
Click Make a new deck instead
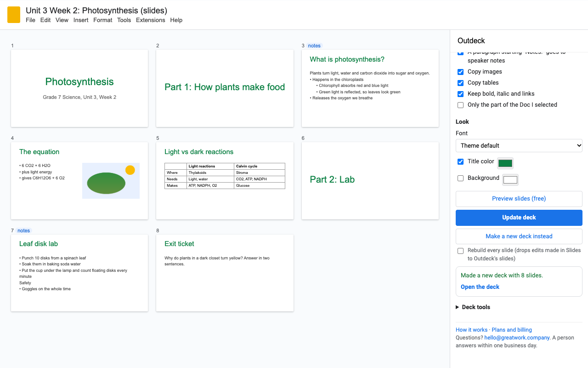pos(519,236)
